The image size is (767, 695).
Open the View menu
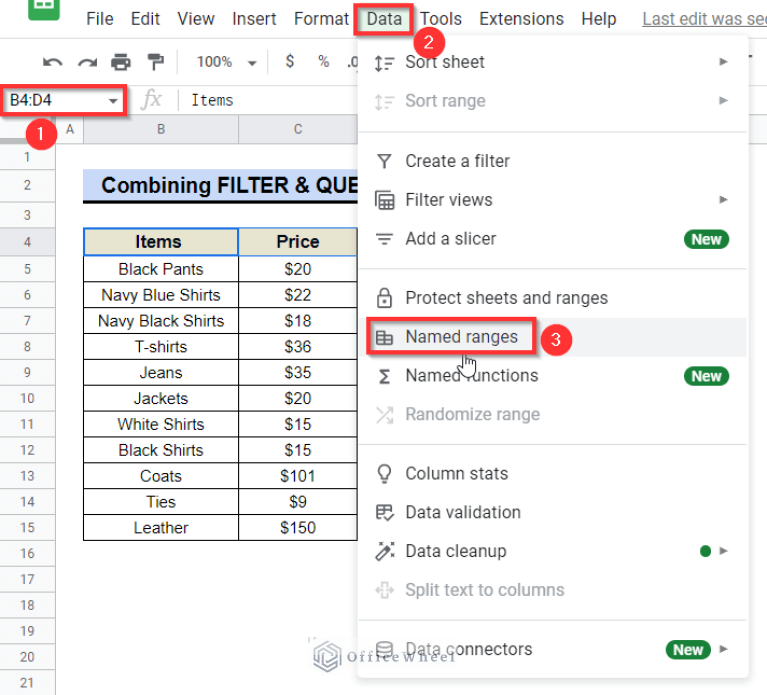point(196,19)
